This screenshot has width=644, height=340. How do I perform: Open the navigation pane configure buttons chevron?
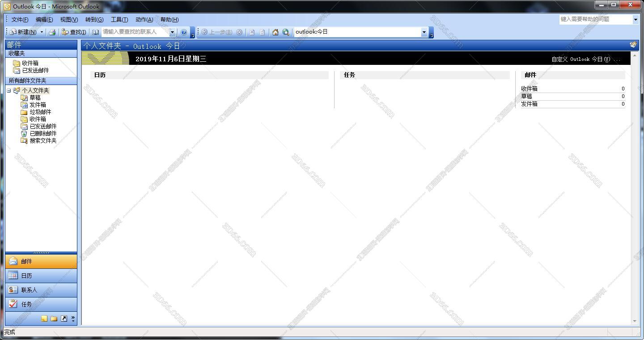click(73, 319)
